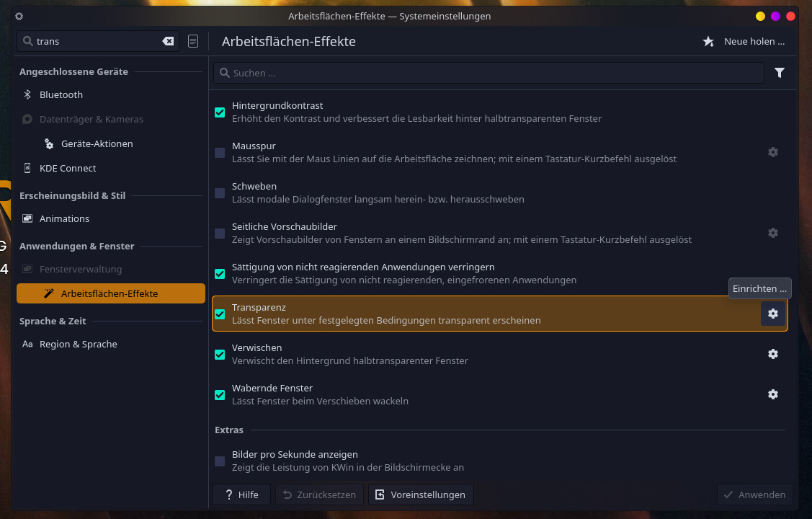Select Geräte-Aktionen in sidebar
Screen dimensions: 812x519
click(x=97, y=143)
